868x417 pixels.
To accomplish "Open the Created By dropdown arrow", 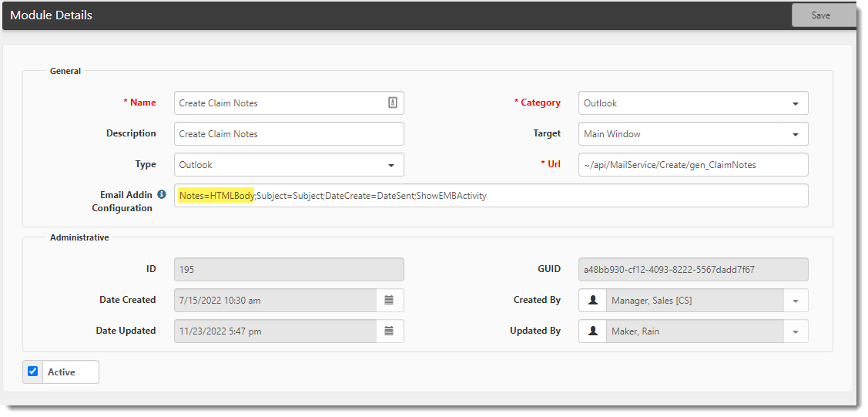I will 796,301.
